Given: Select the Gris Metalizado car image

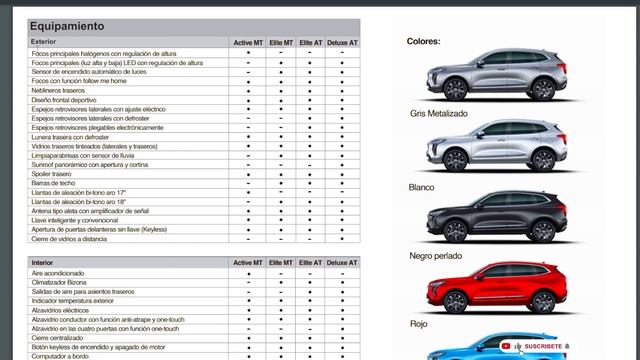Looking at the screenshot, I should click(497, 75).
